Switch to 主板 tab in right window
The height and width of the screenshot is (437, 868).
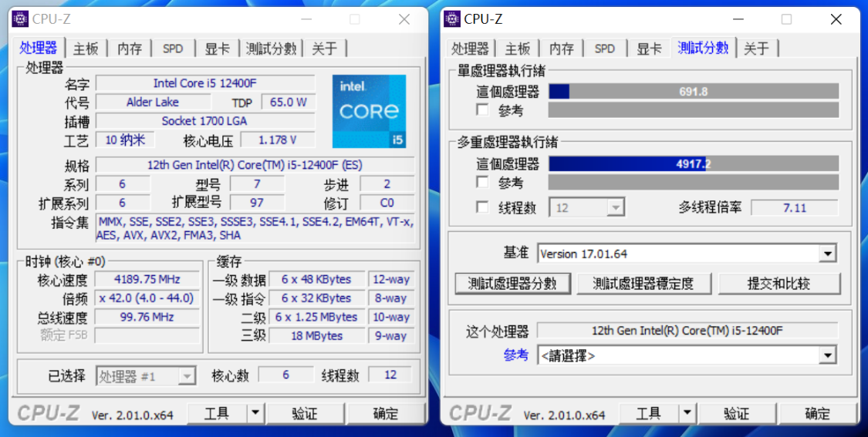518,49
